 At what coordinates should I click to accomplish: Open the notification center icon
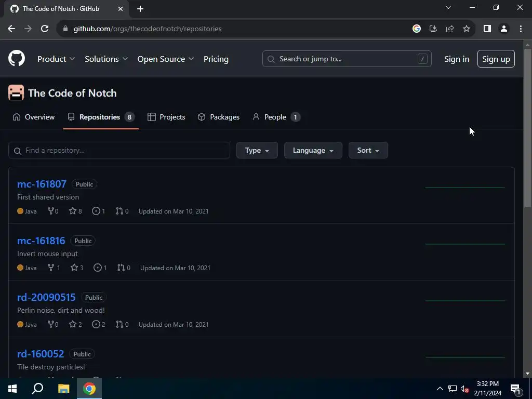point(515,389)
